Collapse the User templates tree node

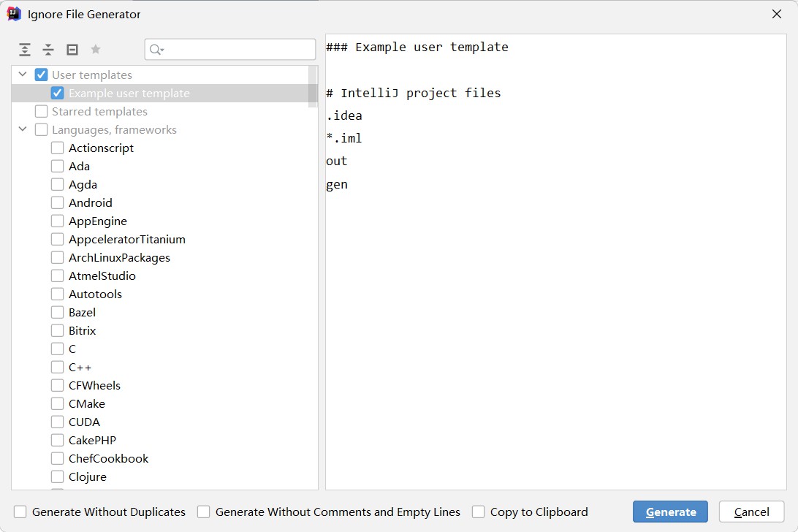23,75
